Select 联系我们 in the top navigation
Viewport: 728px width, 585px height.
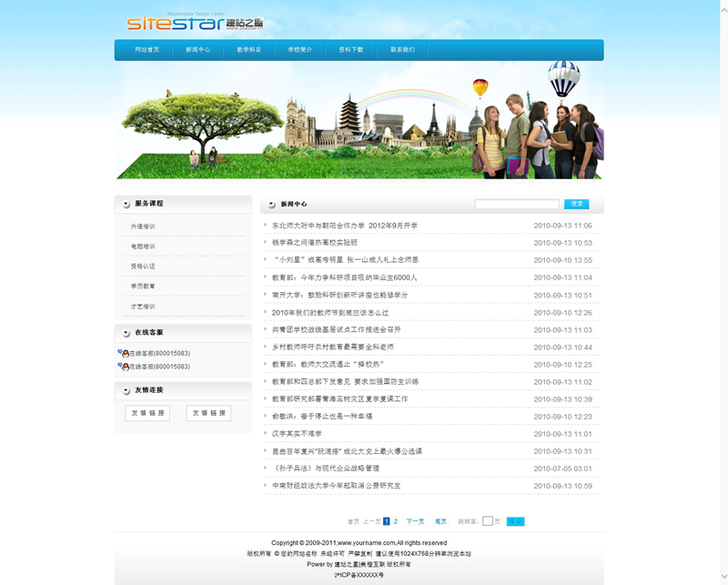(401, 50)
